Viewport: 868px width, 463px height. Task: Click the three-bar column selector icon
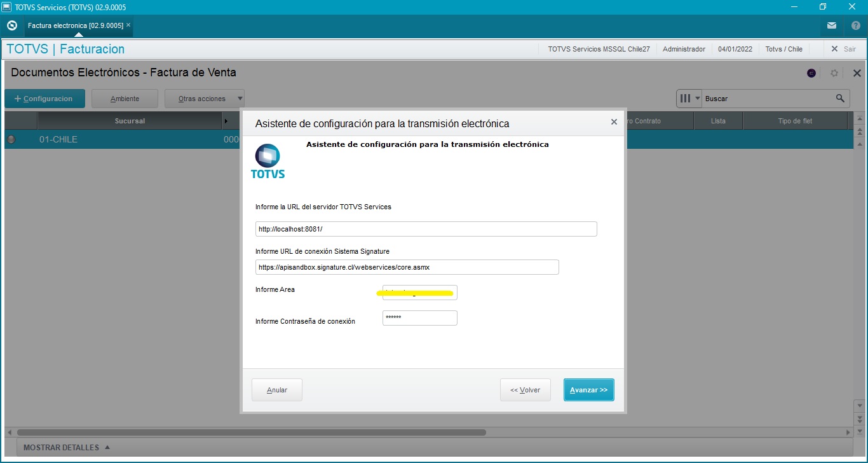coord(685,99)
